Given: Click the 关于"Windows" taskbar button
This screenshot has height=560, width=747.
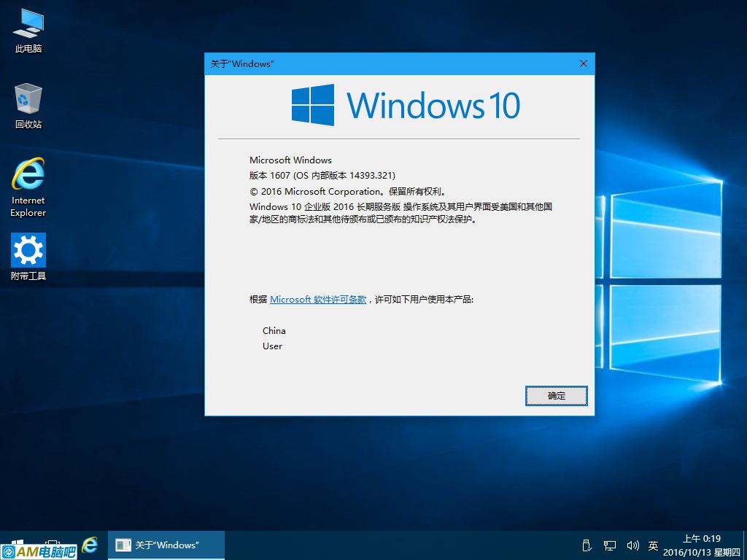Looking at the screenshot, I should coord(166,545).
